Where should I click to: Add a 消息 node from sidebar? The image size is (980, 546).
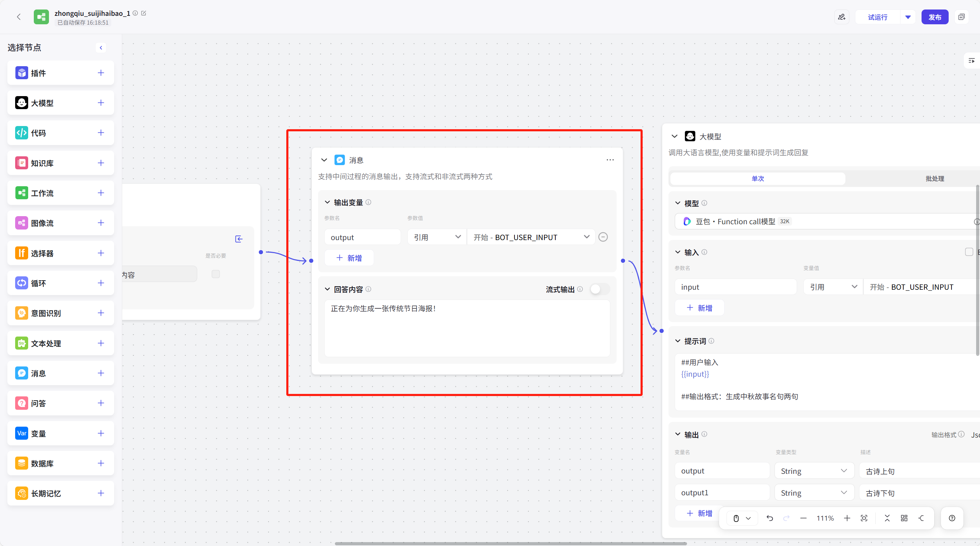(x=101, y=373)
